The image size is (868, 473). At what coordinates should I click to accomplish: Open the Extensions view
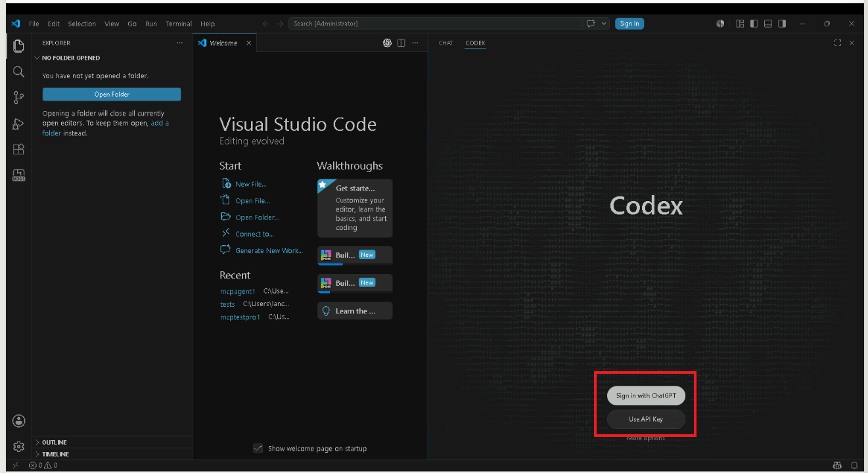click(x=18, y=150)
